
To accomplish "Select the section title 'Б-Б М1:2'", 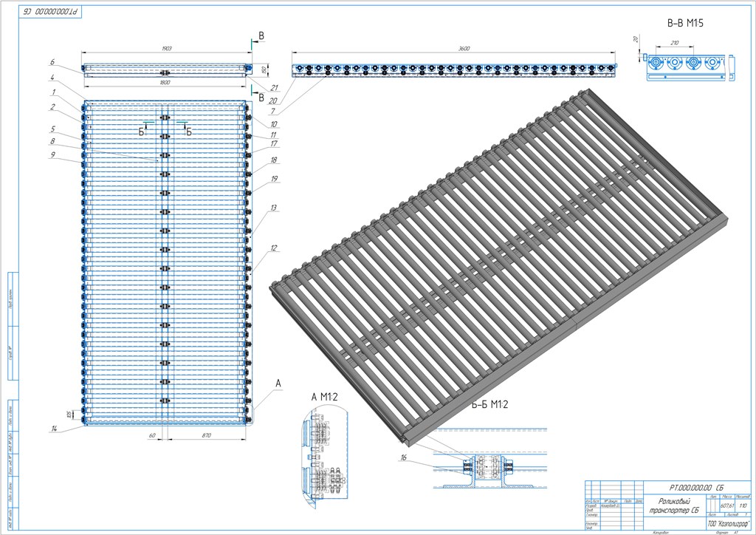I will [490, 405].
